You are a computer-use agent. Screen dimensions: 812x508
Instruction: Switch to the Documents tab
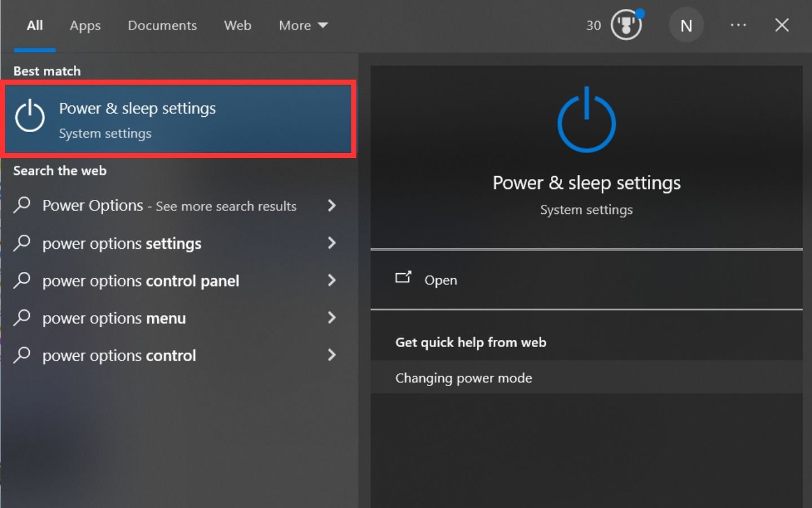point(162,25)
